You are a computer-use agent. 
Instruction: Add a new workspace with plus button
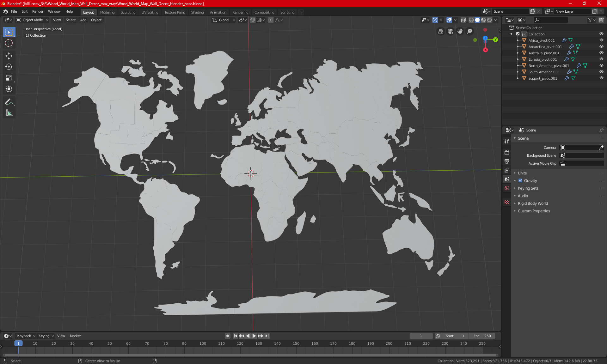coord(301,12)
